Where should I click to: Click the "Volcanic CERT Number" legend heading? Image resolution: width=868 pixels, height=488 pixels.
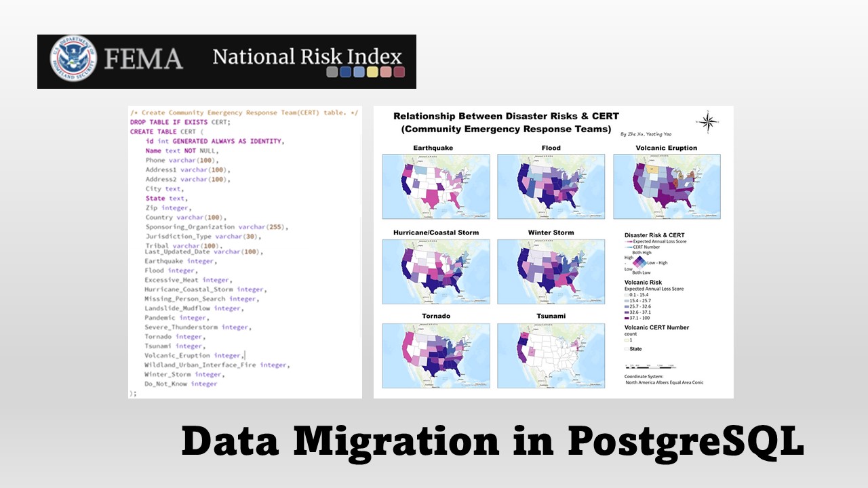point(656,327)
